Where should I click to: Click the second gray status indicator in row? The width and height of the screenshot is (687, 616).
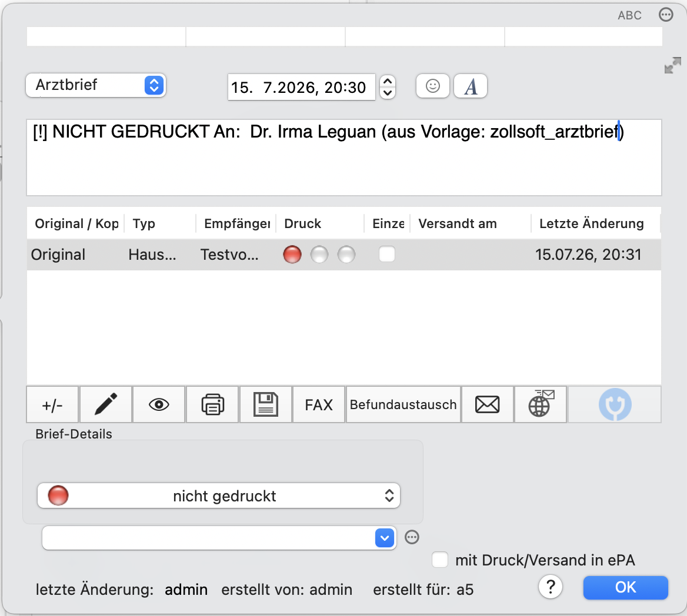click(x=319, y=255)
